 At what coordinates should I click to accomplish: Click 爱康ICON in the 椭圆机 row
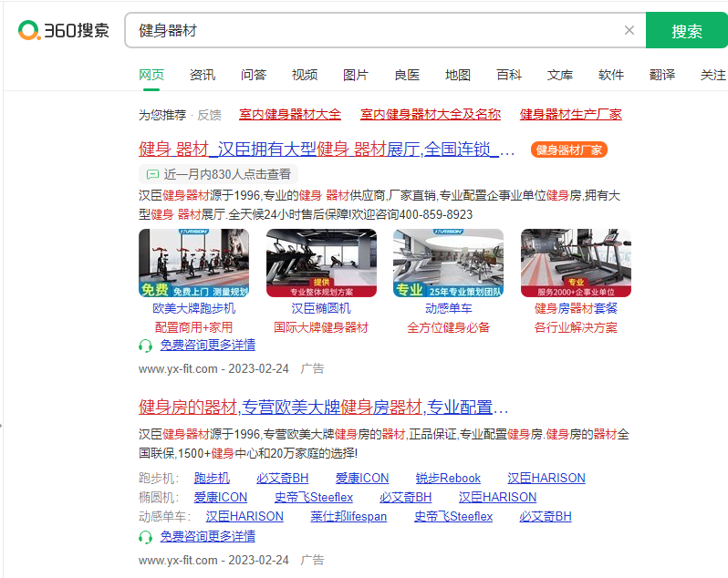pos(221,497)
